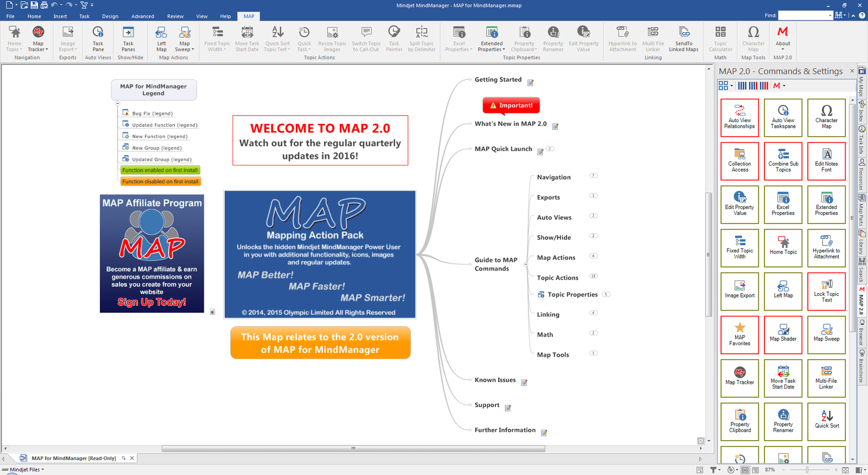Screen dimensions: 868x475
Task: Click Combine Sub Topics pane button
Action: point(783,161)
